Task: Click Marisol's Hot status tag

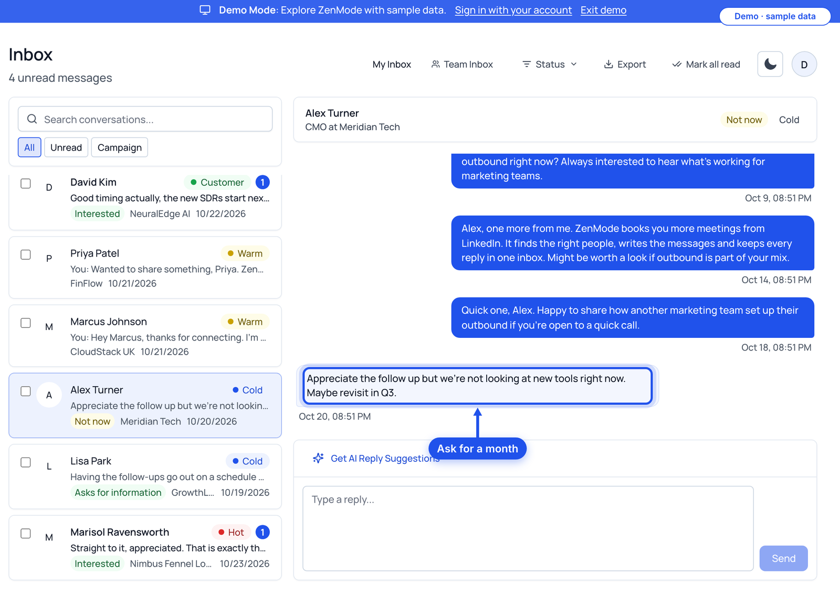Action: [231, 532]
